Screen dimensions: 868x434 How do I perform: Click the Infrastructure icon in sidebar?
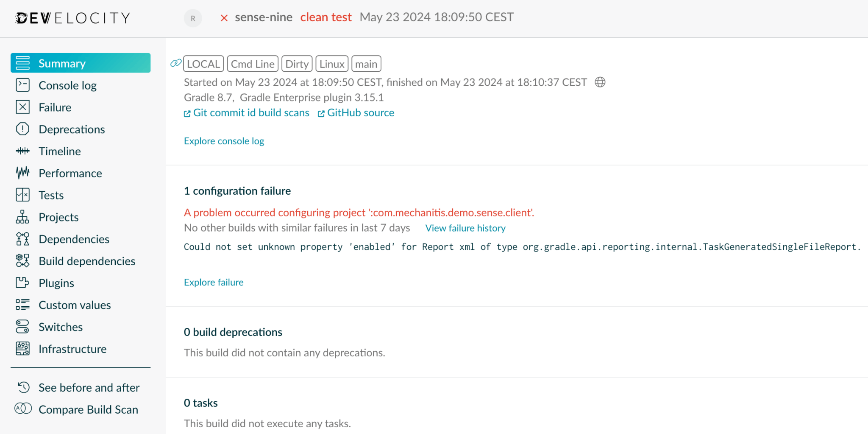[x=22, y=349]
